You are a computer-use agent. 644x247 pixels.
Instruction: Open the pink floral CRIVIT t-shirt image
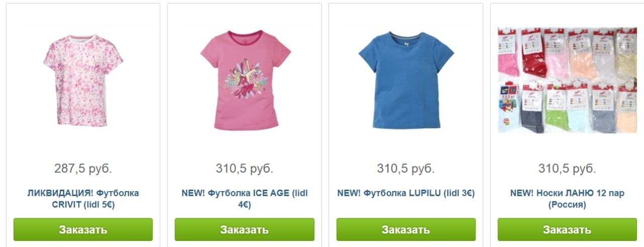83,80
